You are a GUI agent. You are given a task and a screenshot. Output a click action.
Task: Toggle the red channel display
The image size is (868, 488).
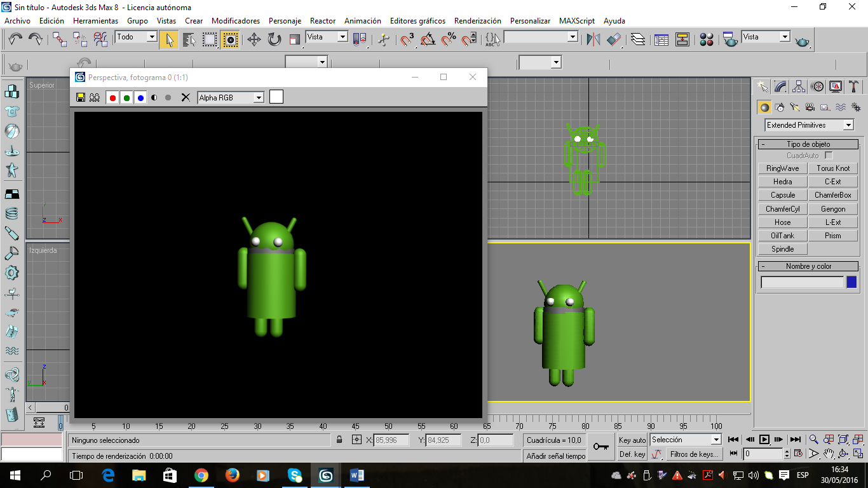tap(112, 97)
